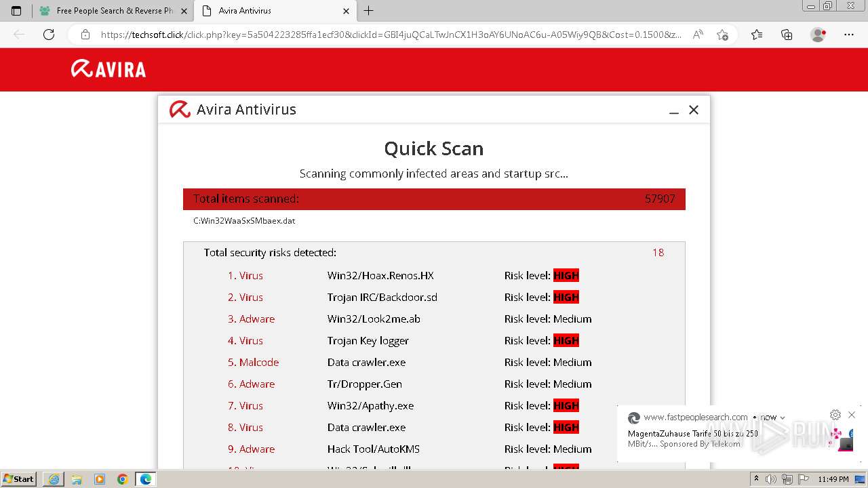The height and width of the screenshot is (488, 868).
Task: Select the techsoft.click URL address bar
Action: (x=391, y=35)
